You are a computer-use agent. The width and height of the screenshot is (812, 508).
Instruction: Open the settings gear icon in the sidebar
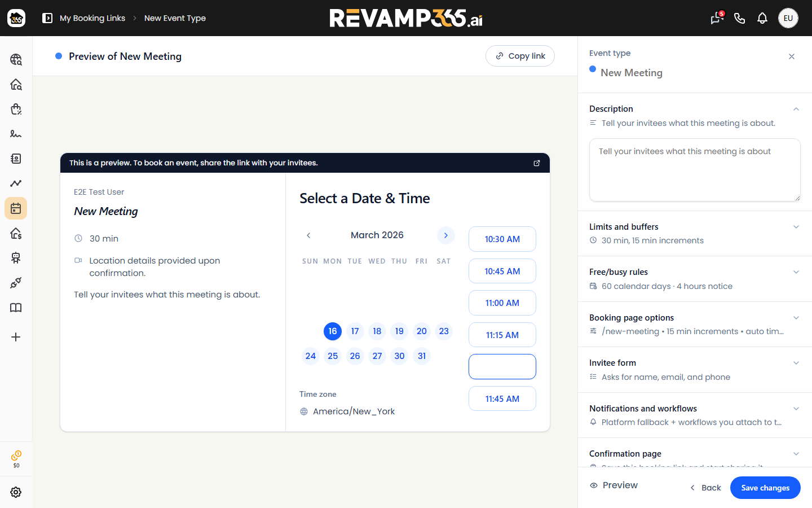point(16,492)
